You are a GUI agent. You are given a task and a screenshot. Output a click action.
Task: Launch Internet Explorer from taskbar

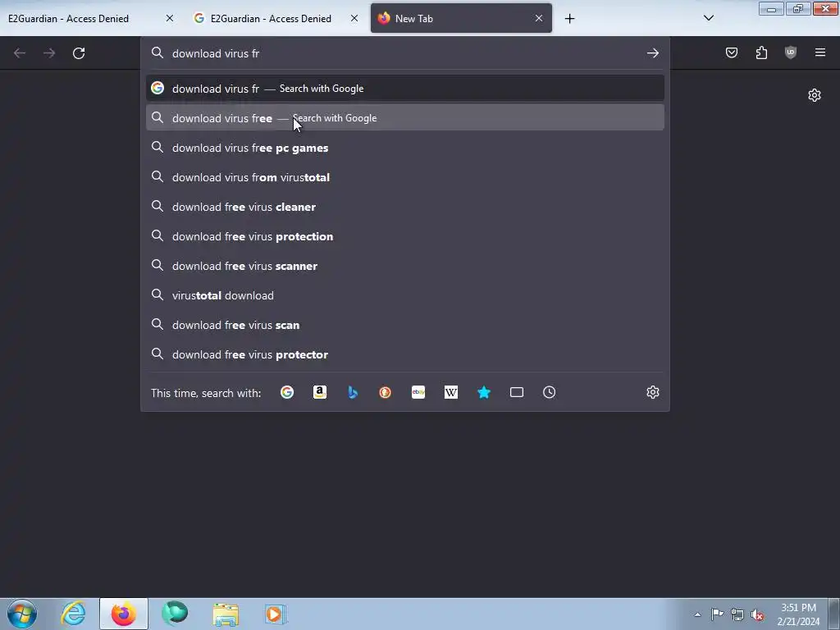click(x=73, y=614)
